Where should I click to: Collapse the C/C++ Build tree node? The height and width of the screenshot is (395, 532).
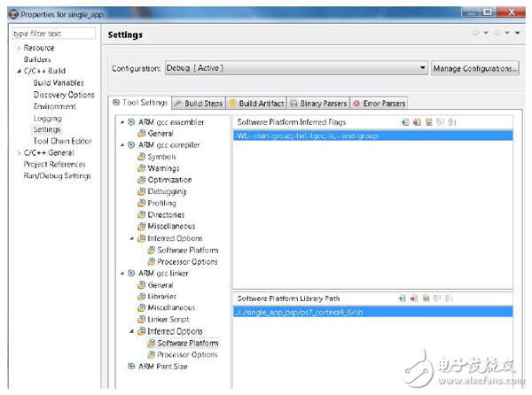pos(19,71)
